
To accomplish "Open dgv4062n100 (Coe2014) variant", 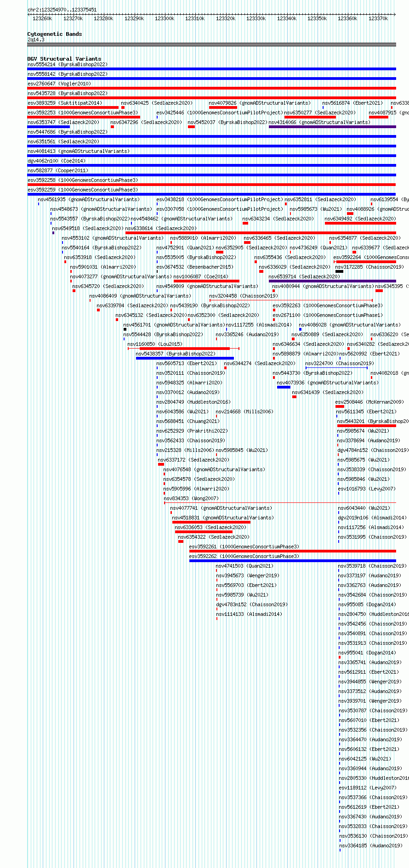I will (57, 161).
